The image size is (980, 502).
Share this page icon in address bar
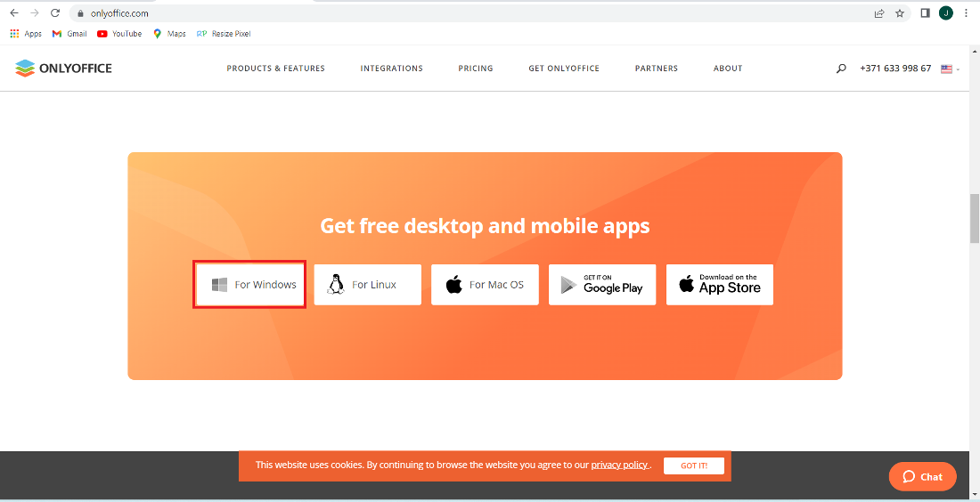coord(879,13)
